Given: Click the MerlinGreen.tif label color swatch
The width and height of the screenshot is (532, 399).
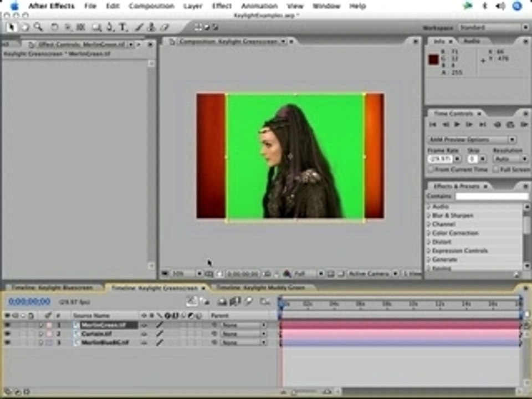Looking at the screenshot, I should pyautogui.click(x=49, y=325).
